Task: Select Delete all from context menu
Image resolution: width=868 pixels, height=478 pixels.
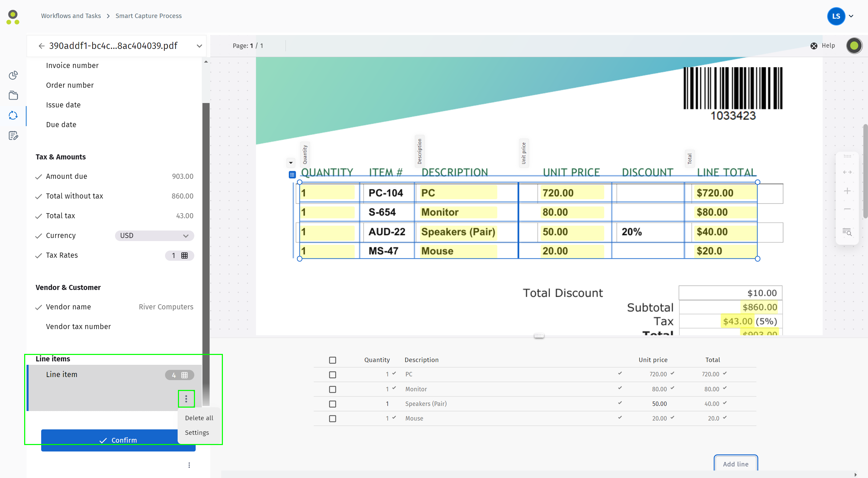Action: click(200, 418)
